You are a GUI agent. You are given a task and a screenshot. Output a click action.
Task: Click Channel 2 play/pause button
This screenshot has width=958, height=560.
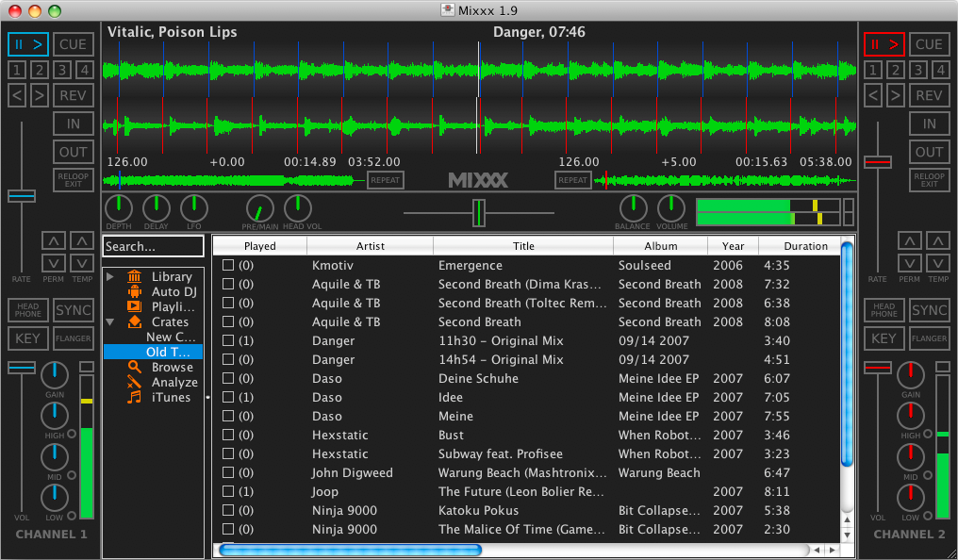click(x=884, y=43)
